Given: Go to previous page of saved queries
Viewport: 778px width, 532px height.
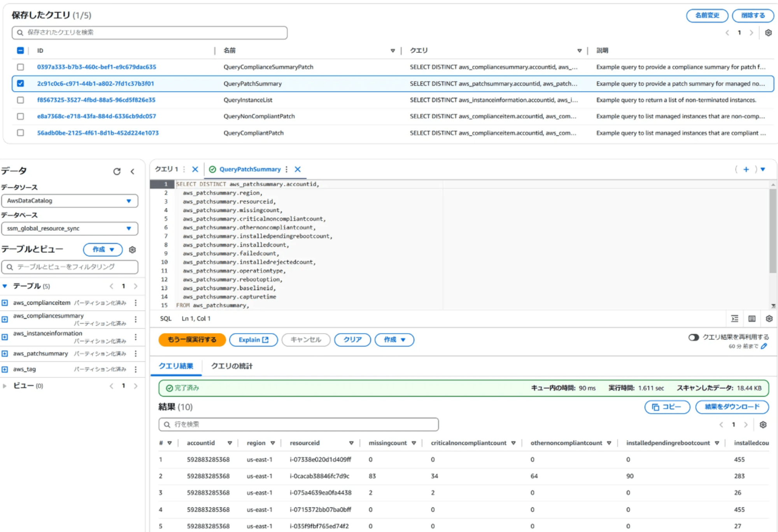Looking at the screenshot, I should [x=727, y=33].
